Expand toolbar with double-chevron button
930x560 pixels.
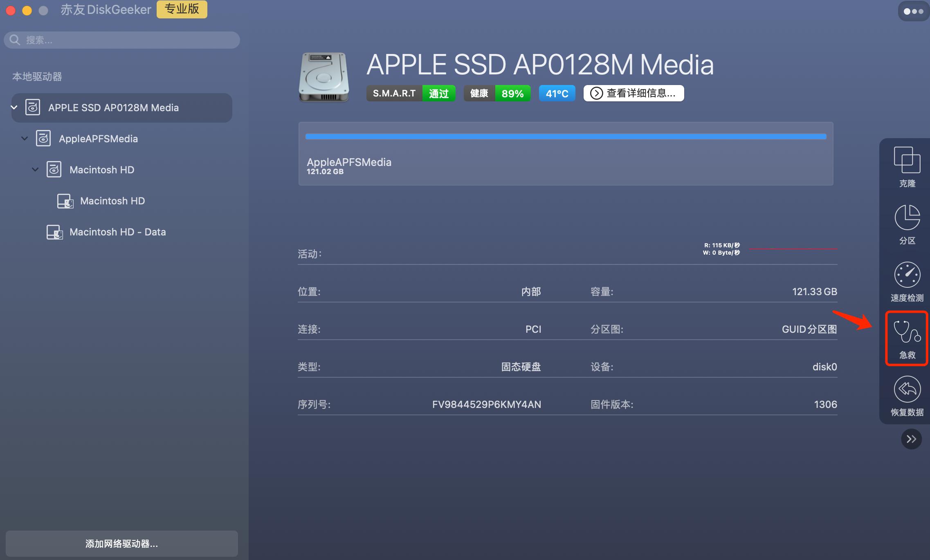coord(911,439)
